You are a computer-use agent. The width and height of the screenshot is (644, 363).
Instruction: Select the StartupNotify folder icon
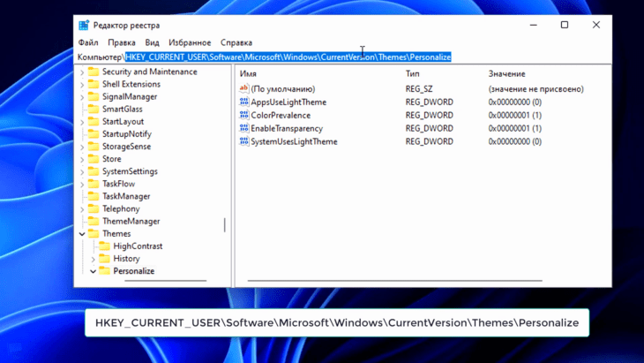94,134
